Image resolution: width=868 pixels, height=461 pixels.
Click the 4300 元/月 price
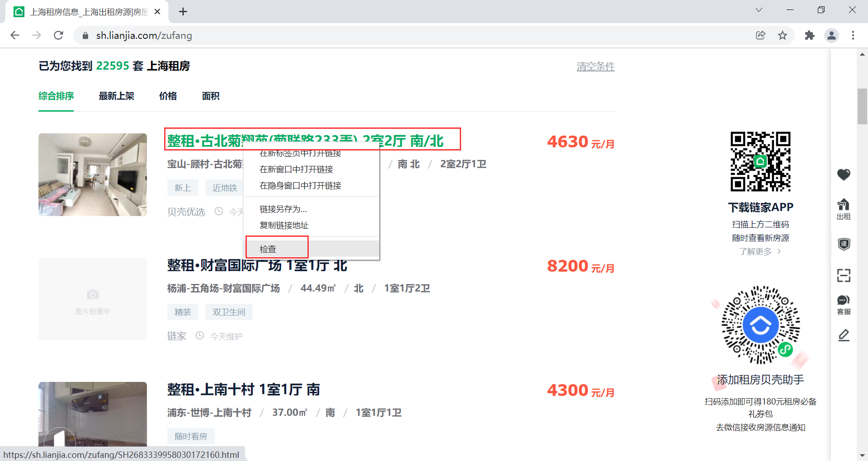580,390
